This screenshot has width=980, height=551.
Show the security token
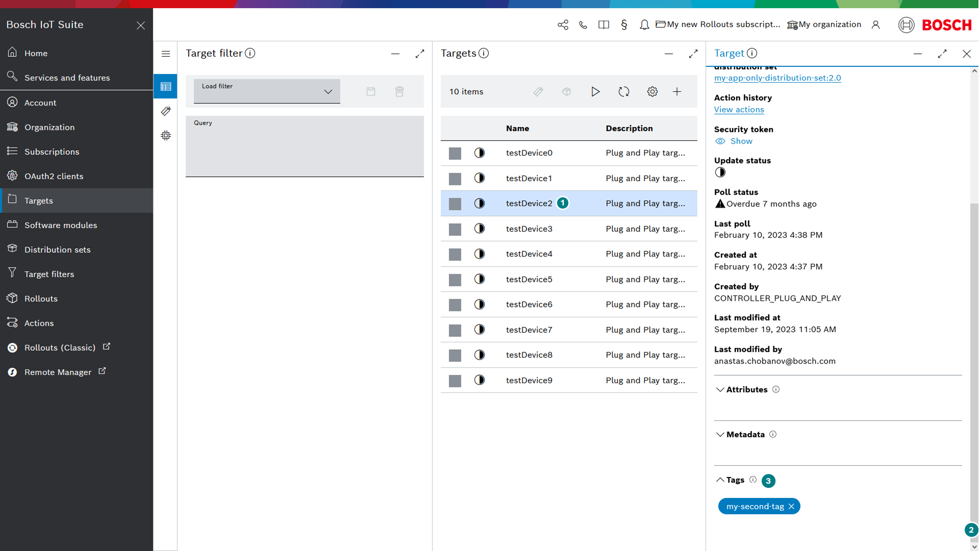pyautogui.click(x=734, y=141)
